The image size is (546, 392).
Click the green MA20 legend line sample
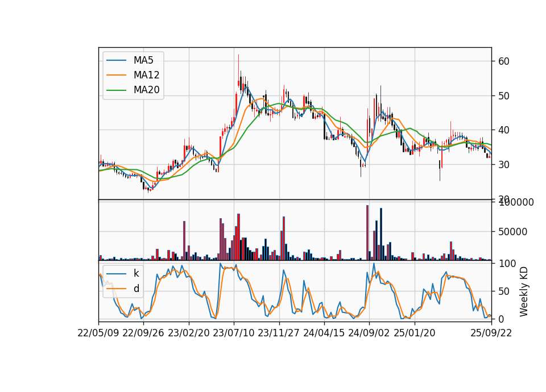click(116, 90)
